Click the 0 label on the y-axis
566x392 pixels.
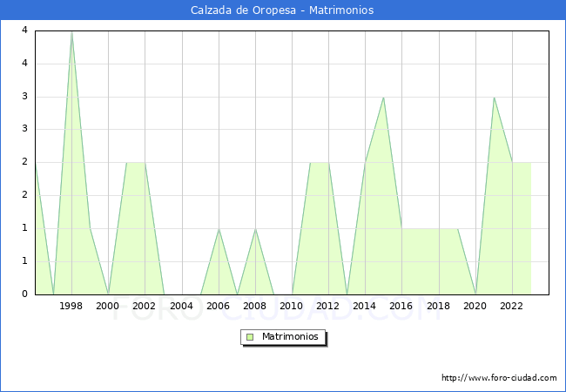point(24,294)
